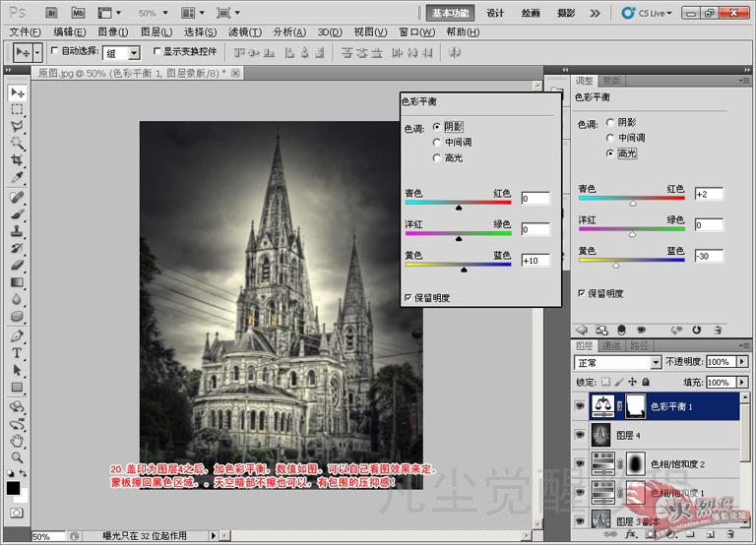Screen dimensions: 756x545
Task: Select the Hand tool
Action: pos(18,440)
